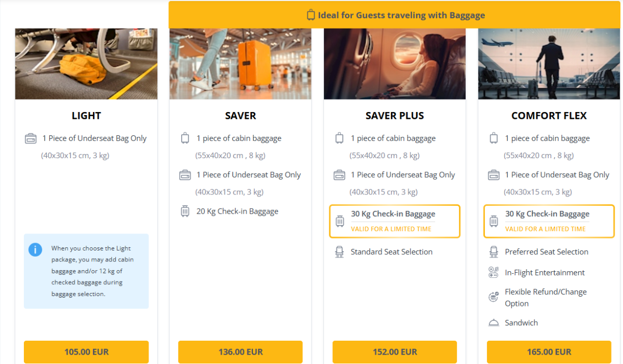This screenshot has height=364, width=623.
Task: Select the LIGHT fare heading
Action: tap(86, 116)
